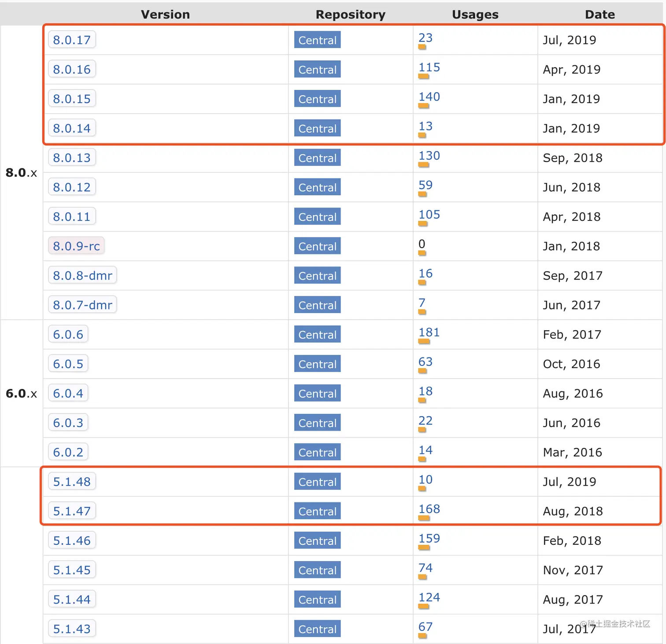
Task: Go to version 8.0.14
Action: (x=72, y=128)
